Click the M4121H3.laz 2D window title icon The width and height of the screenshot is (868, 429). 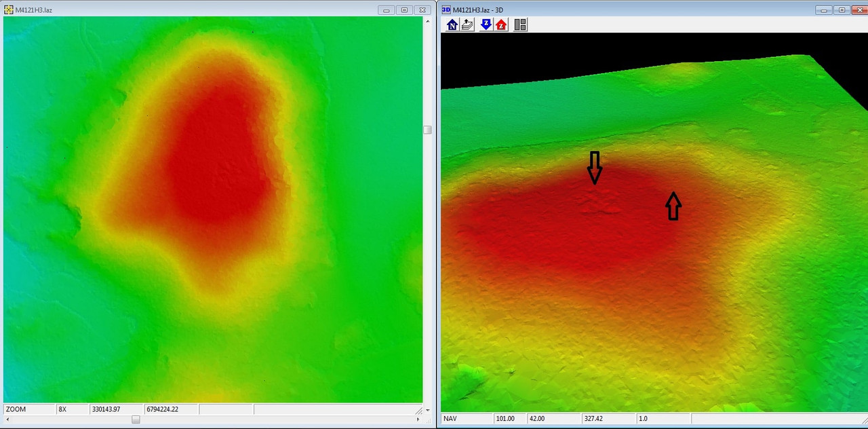[x=9, y=10]
